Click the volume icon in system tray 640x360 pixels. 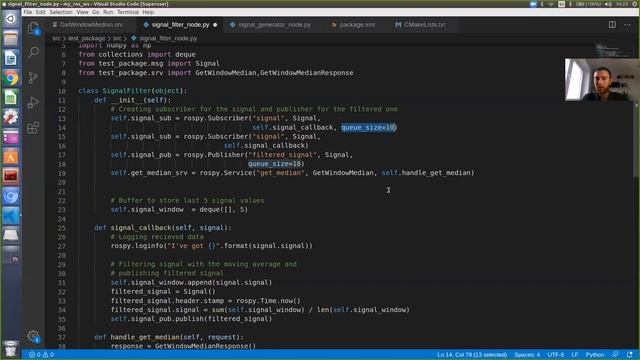pyautogui.click(x=608, y=4)
